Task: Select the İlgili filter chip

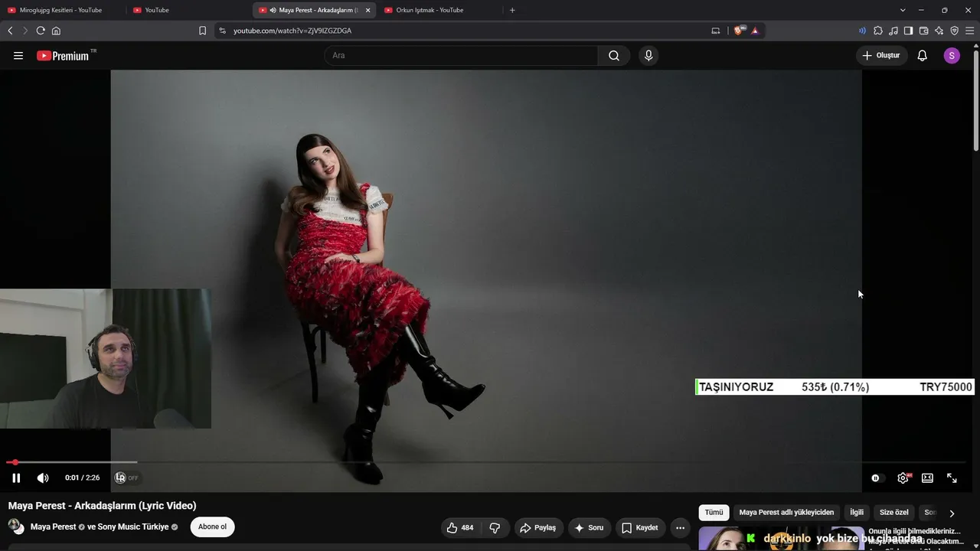Action: [x=857, y=513]
